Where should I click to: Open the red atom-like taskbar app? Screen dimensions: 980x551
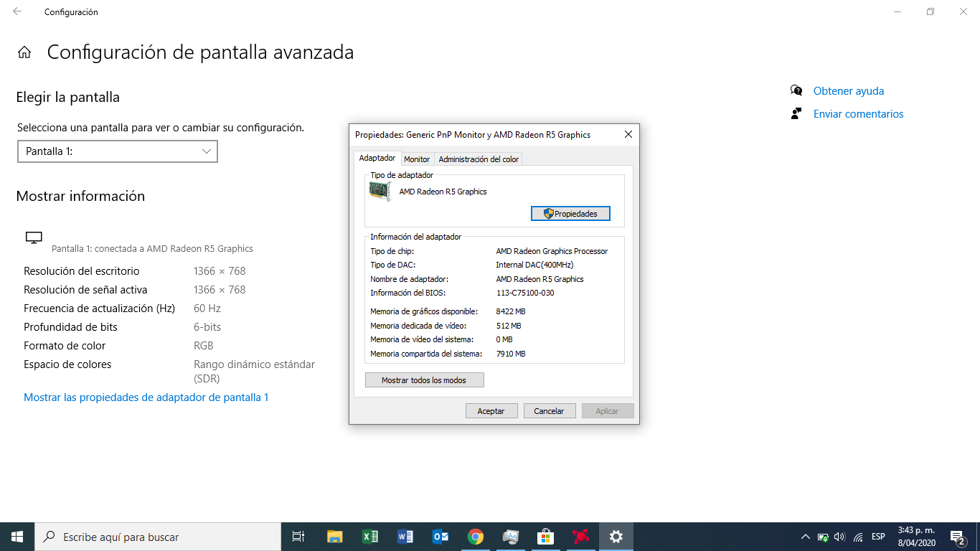click(x=580, y=537)
